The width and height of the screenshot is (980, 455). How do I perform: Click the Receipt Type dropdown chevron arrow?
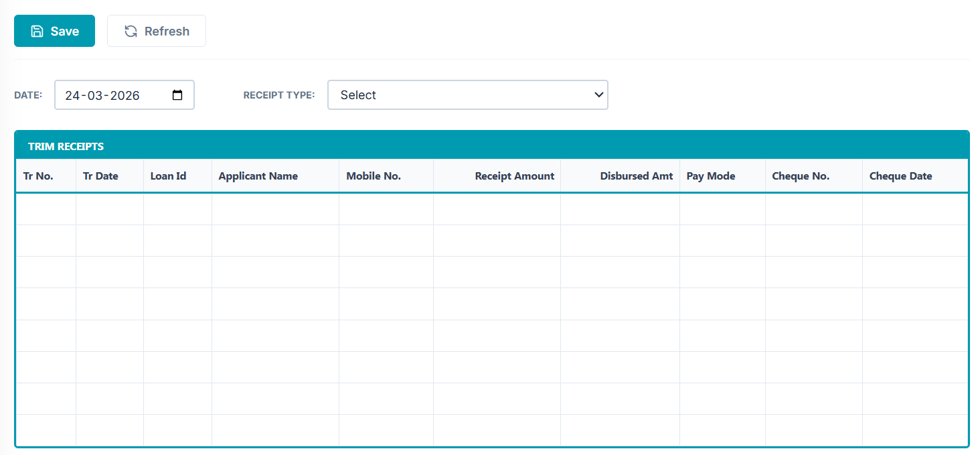[x=598, y=95]
